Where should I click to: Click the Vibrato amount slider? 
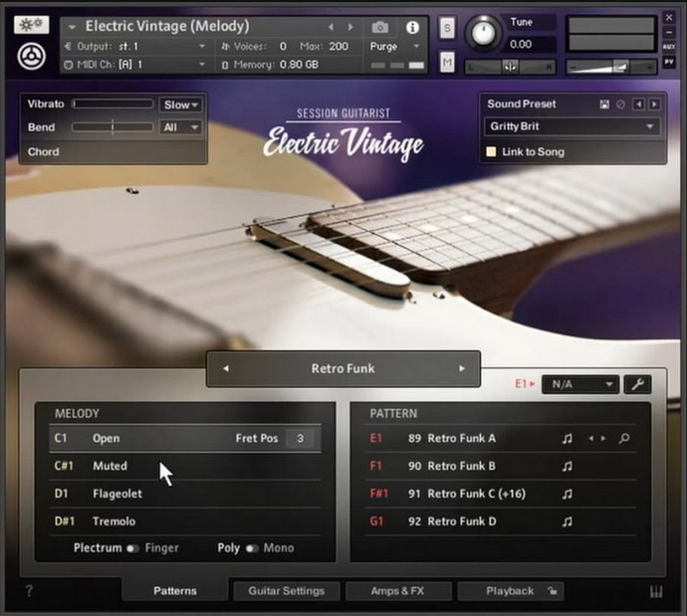pos(113,104)
